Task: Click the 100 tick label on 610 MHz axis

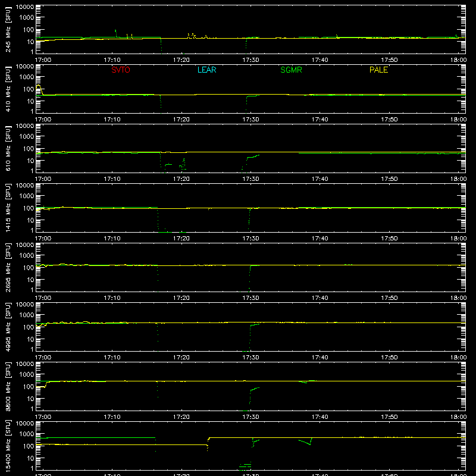Action: pos(29,149)
